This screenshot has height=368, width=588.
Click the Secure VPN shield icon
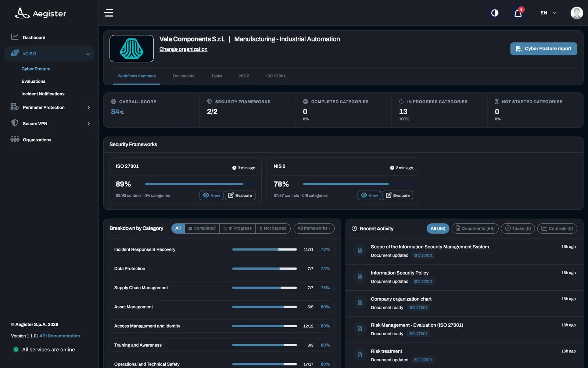pyautogui.click(x=15, y=123)
